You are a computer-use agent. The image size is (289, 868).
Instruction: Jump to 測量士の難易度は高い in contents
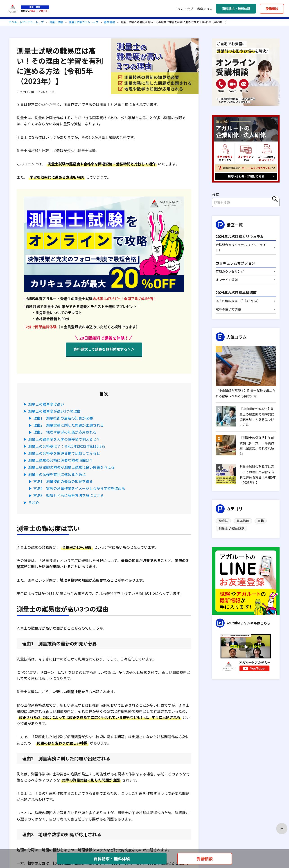46,404
